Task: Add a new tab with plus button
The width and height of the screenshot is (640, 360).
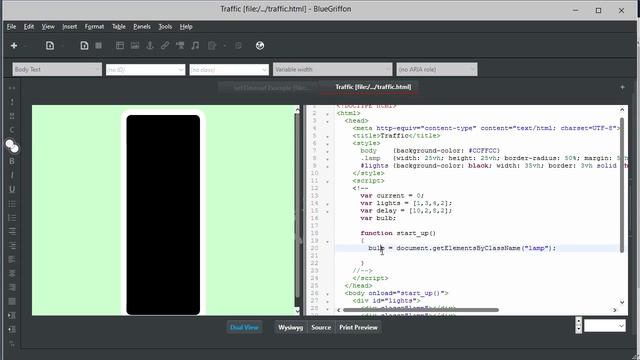Action: click(x=622, y=87)
